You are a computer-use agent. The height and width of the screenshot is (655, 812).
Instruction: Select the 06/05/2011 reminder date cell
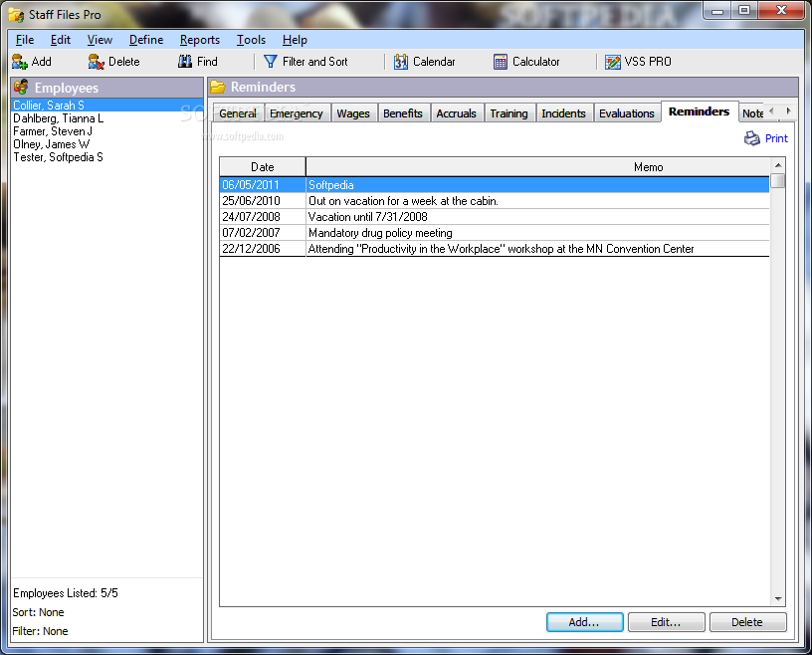tap(263, 185)
